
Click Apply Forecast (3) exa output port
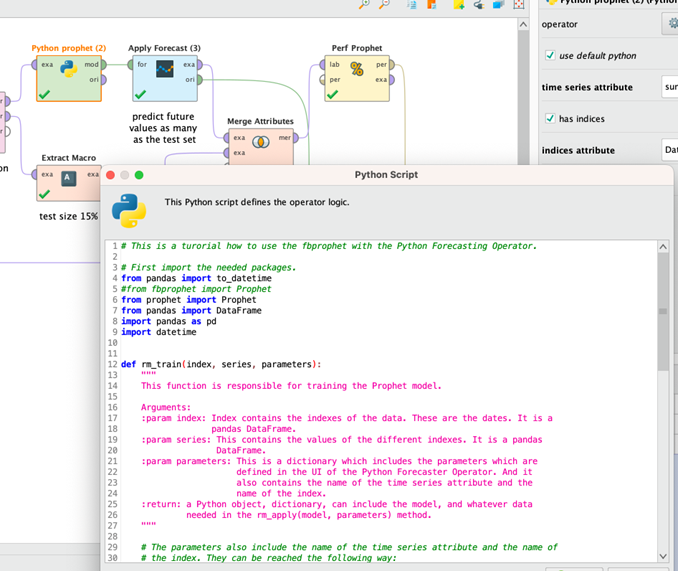click(200, 65)
